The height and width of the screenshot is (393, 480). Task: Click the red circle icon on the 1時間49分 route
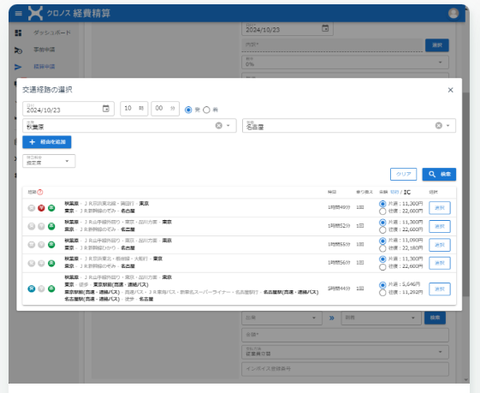pos(41,208)
